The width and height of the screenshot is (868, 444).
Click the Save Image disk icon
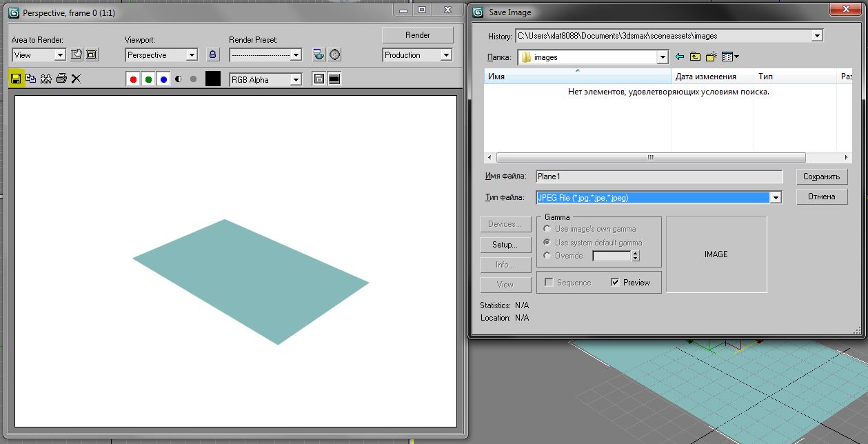16,79
